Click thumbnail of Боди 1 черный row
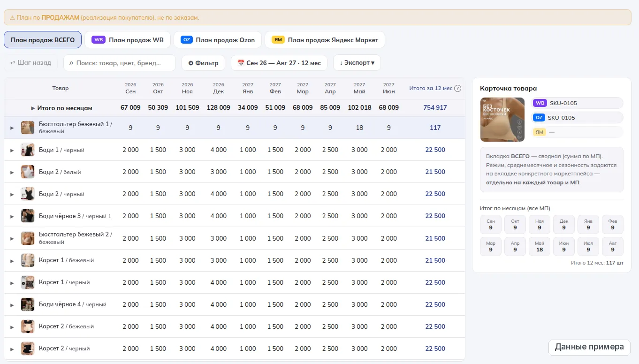Viewport: 639px width, 364px height. 28,150
